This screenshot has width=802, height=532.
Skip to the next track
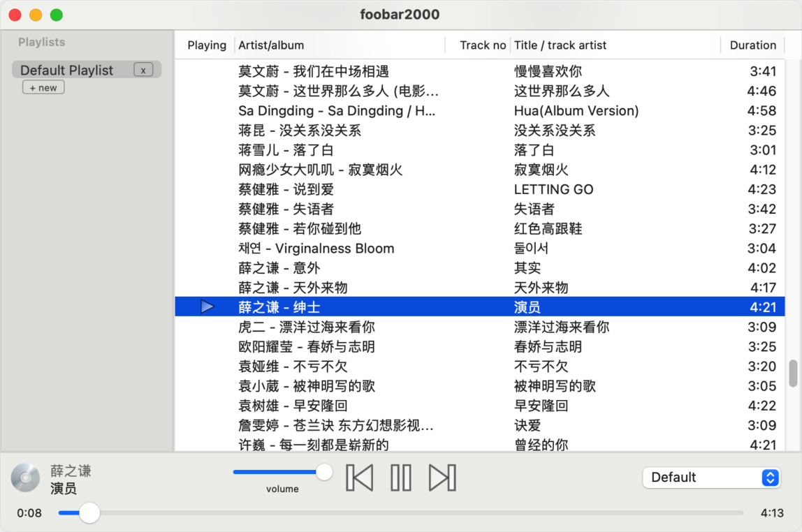[442, 478]
